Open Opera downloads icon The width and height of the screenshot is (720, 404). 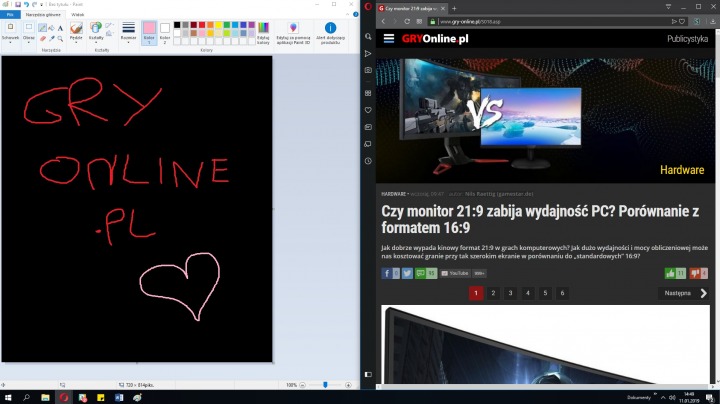(x=713, y=21)
